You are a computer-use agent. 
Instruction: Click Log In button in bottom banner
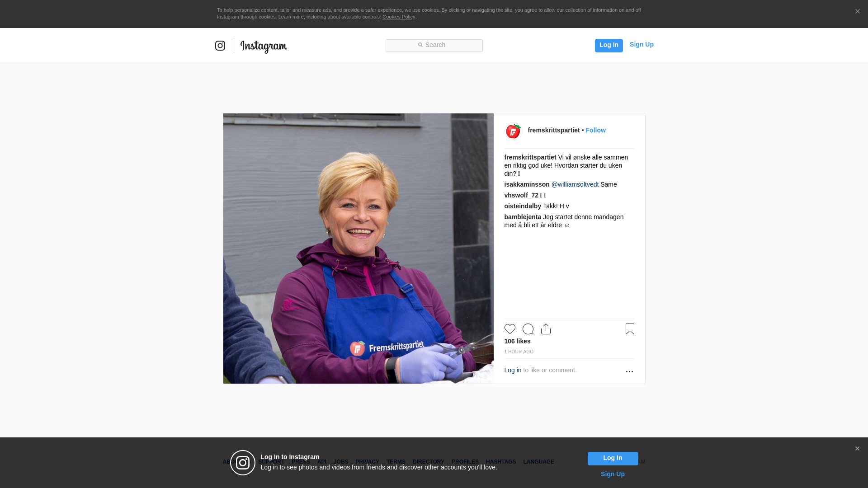613,458
